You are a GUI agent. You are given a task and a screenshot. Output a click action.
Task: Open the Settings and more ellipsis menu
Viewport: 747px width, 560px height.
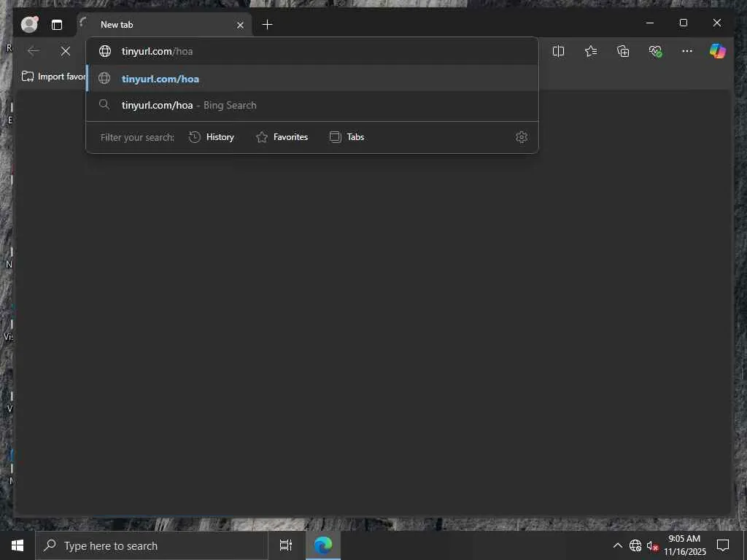click(687, 51)
